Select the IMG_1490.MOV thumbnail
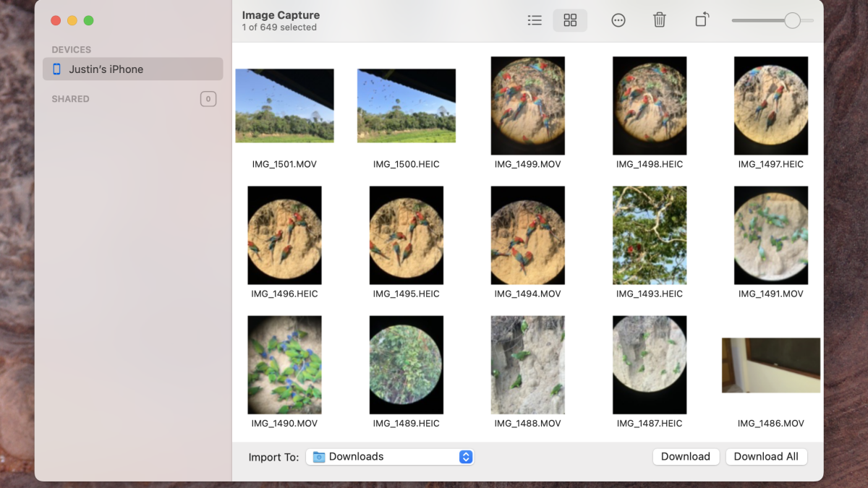 [x=284, y=364]
